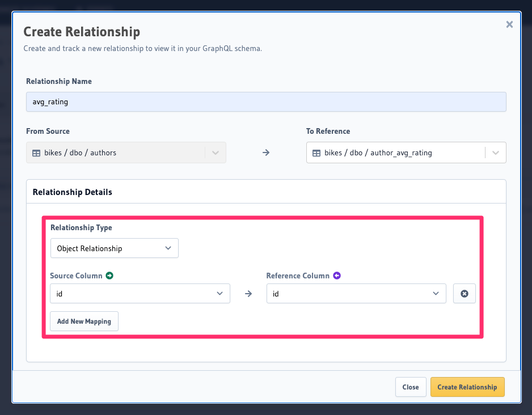Click the Close button
Image resolution: width=532 pixels, height=415 pixels.
coord(411,387)
